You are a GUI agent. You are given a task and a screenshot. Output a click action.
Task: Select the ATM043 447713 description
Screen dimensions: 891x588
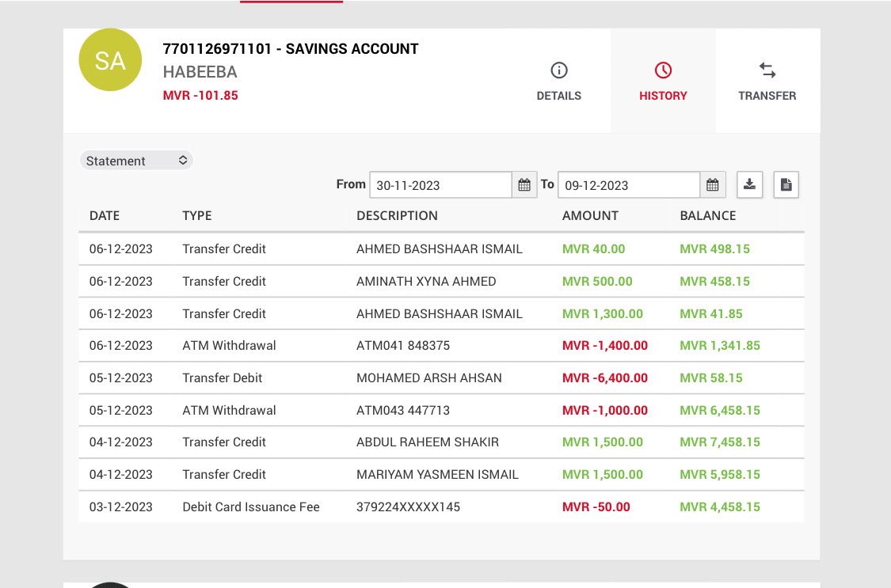[x=403, y=411]
